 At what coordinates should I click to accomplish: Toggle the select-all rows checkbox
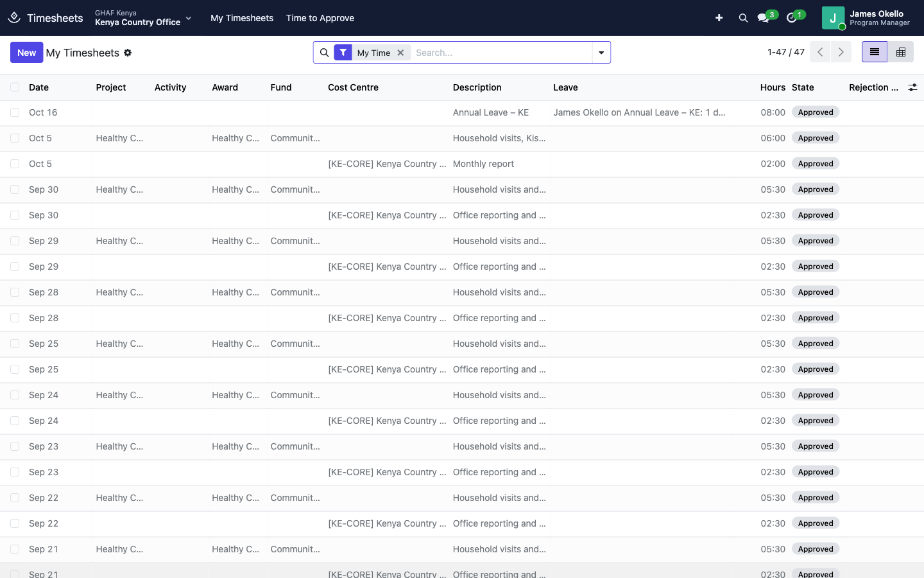[x=15, y=87]
